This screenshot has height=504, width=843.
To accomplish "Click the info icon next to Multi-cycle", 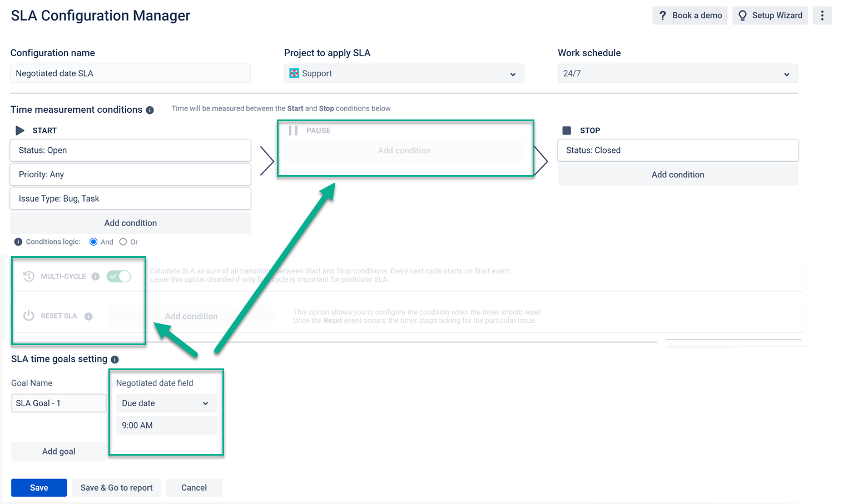I will pos(96,276).
